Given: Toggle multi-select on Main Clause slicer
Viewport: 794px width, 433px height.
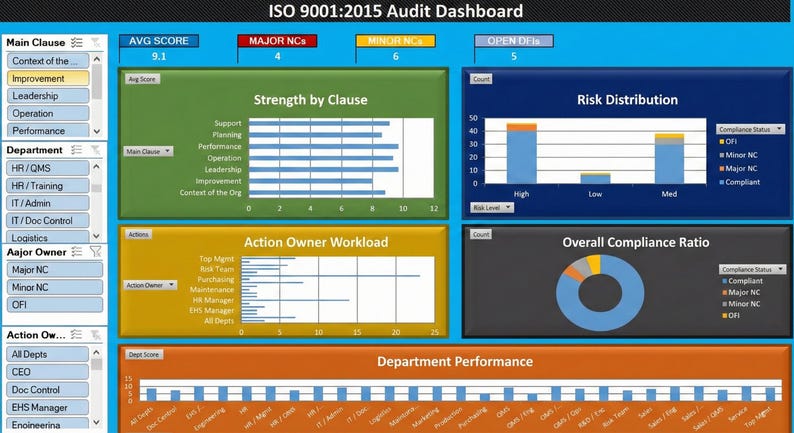Looking at the screenshot, I should coord(76,43).
